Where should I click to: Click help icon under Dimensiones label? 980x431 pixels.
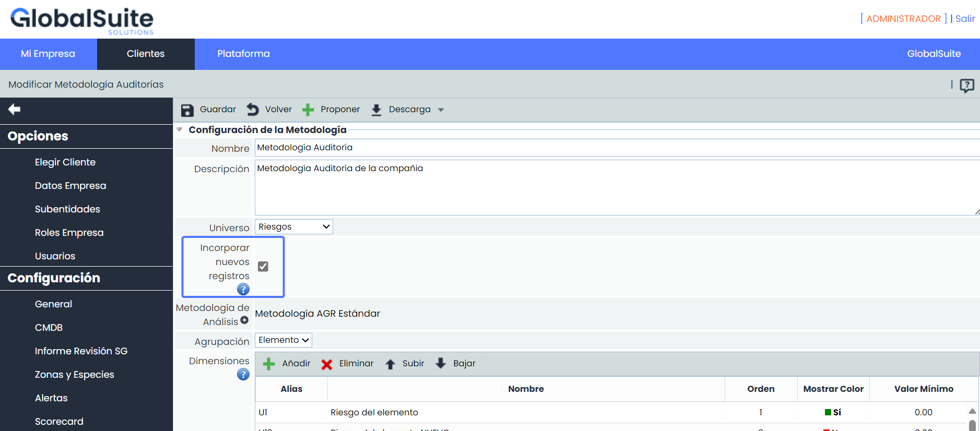(243, 374)
